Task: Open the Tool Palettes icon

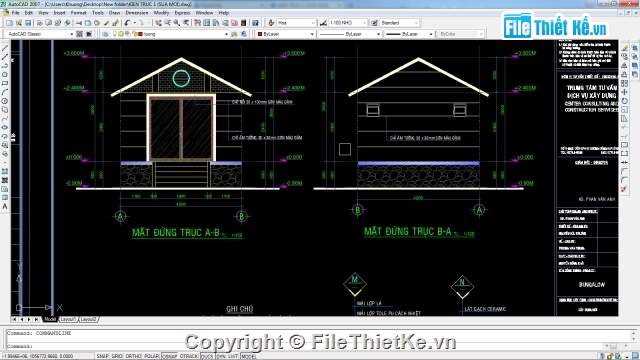Action: click(216, 23)
